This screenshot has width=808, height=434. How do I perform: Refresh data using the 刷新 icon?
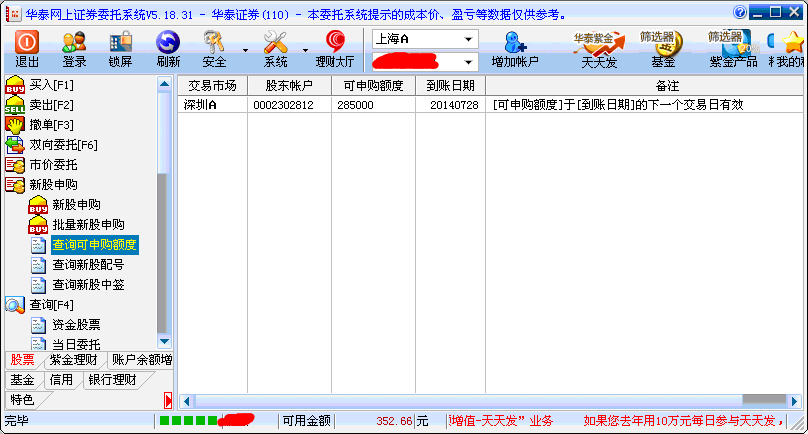(x=168, y=48)
